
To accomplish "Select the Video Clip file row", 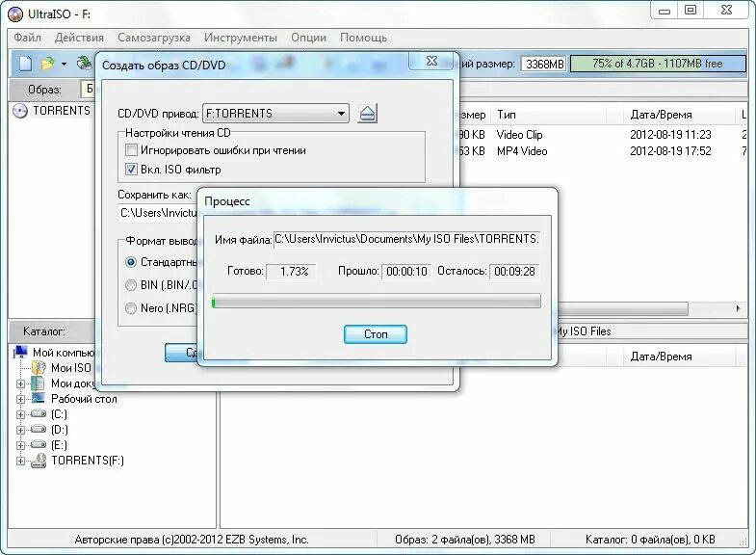I will click(603, 135).
